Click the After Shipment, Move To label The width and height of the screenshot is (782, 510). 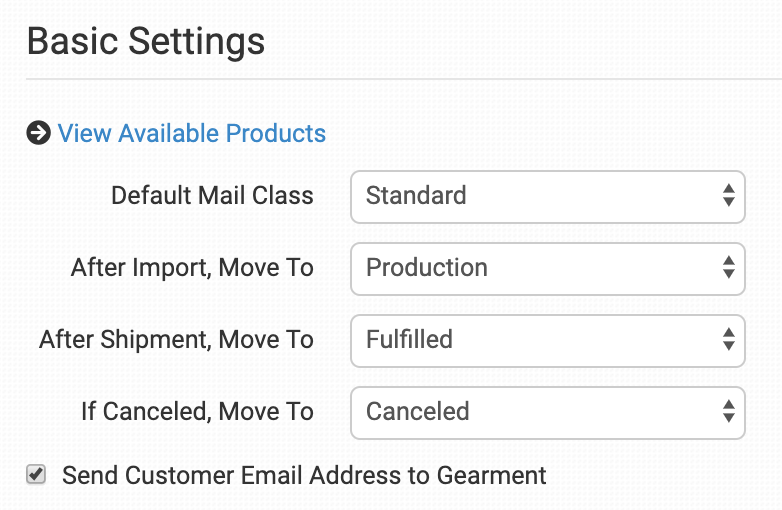(176, 339)
